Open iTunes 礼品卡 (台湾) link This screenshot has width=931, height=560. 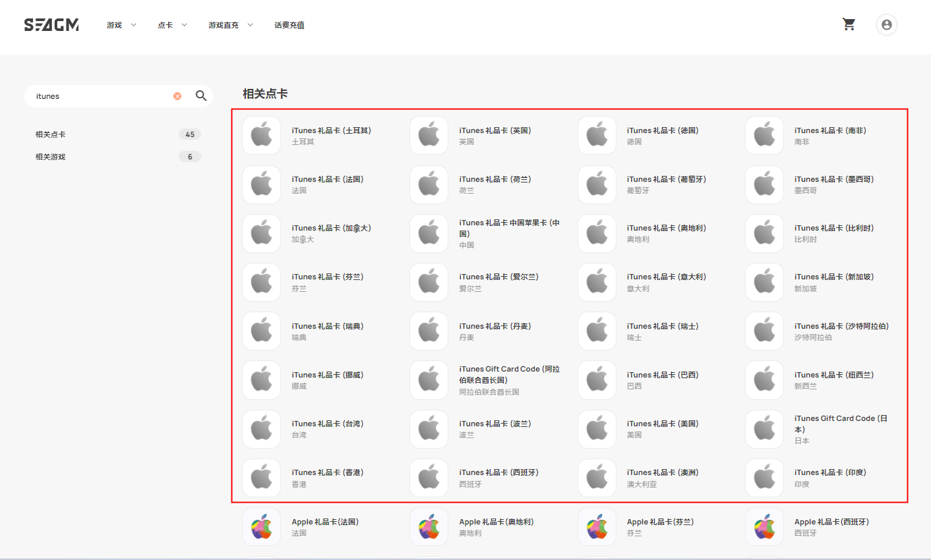pyautogui.click(x=328, y=424)
